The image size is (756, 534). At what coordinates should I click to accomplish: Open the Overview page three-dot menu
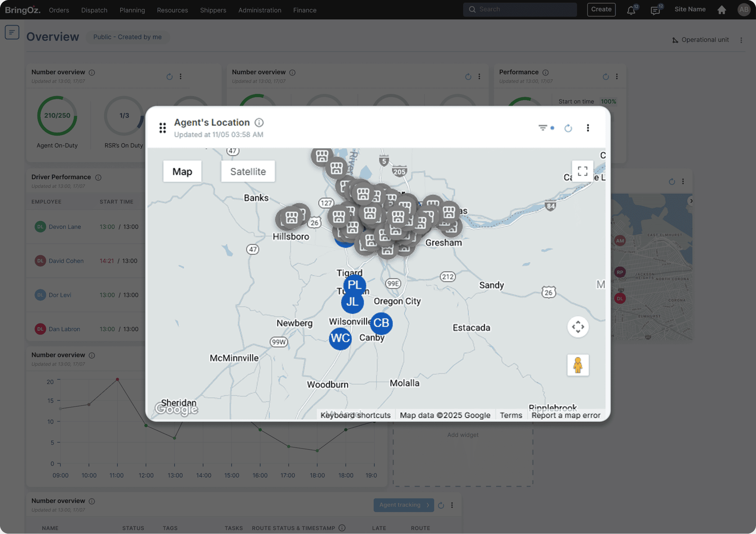741,40
